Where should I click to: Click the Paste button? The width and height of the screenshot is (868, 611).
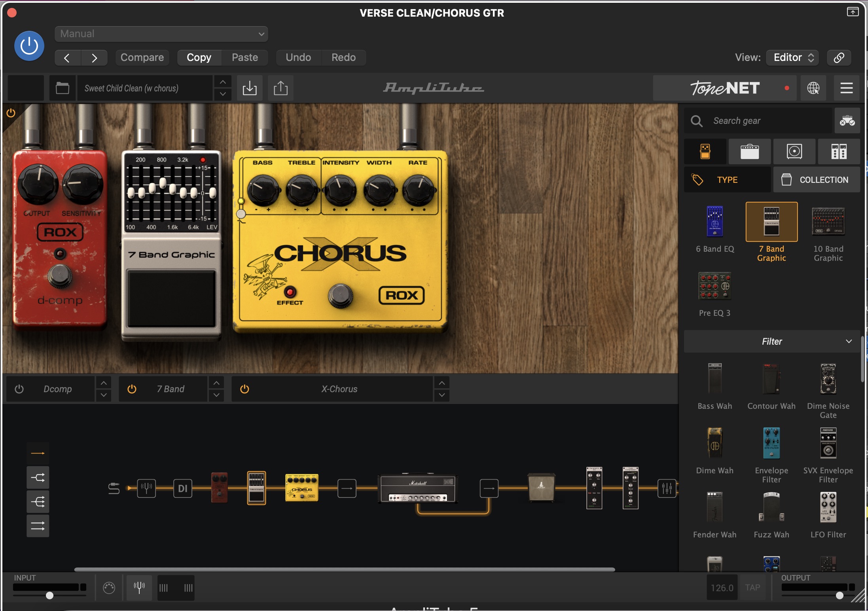click(245, 58)
